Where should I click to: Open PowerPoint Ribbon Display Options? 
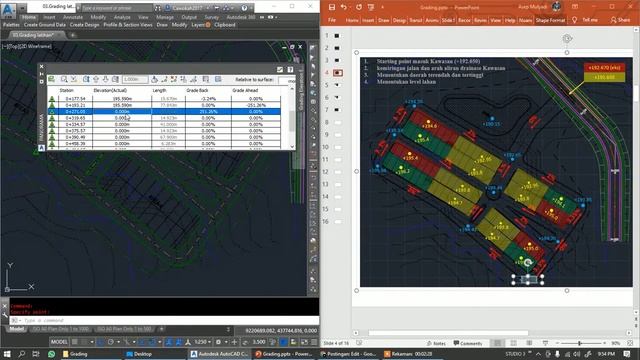click(575, 7)
